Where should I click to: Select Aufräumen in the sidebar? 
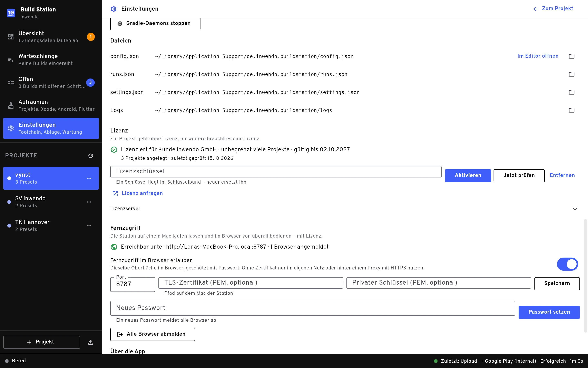click(51, 105)
